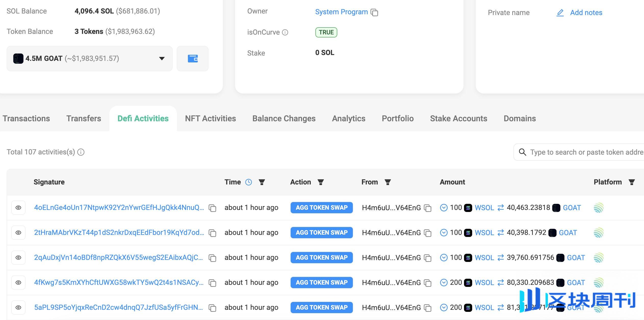This screenshot has height=320, width=644.
Task: Click the platform logo in the 80,330.209683 GOAT row
Action: pos(599,283)
